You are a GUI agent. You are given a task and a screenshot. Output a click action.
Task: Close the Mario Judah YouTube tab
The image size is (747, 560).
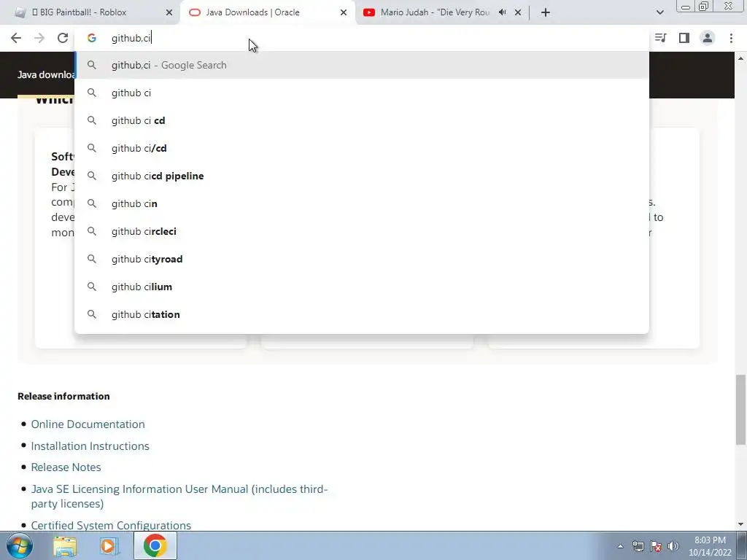tap(518, 12)
